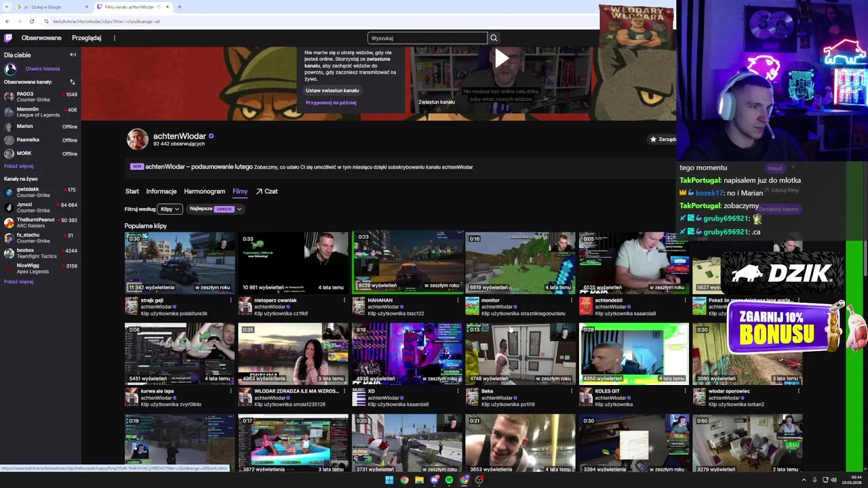Open the WŁODAR ZDRADZA clip thumbnail
This screenshot has width=868, height=488.
pyautogui.click(x=293, y=354)
